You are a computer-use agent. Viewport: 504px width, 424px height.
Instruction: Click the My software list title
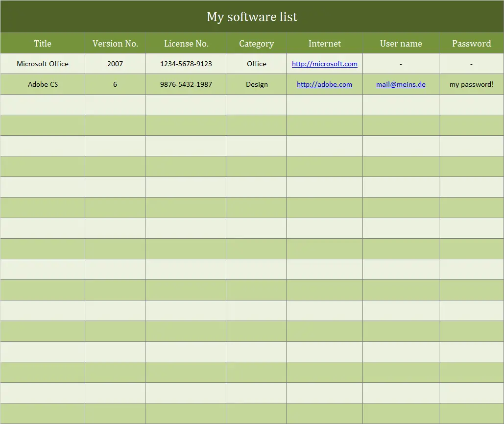click(x=252, y=16)
